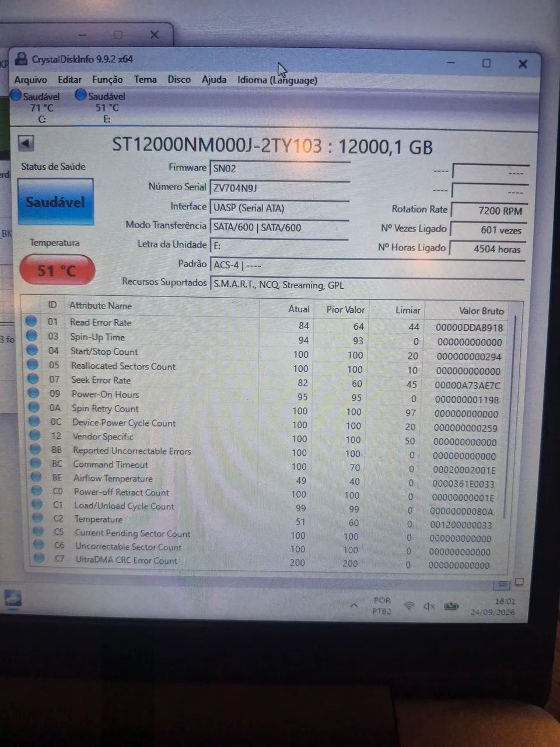Click the red 51 °C temperature button
Viewport: 560px width, 747px height.
coord(57,270)
